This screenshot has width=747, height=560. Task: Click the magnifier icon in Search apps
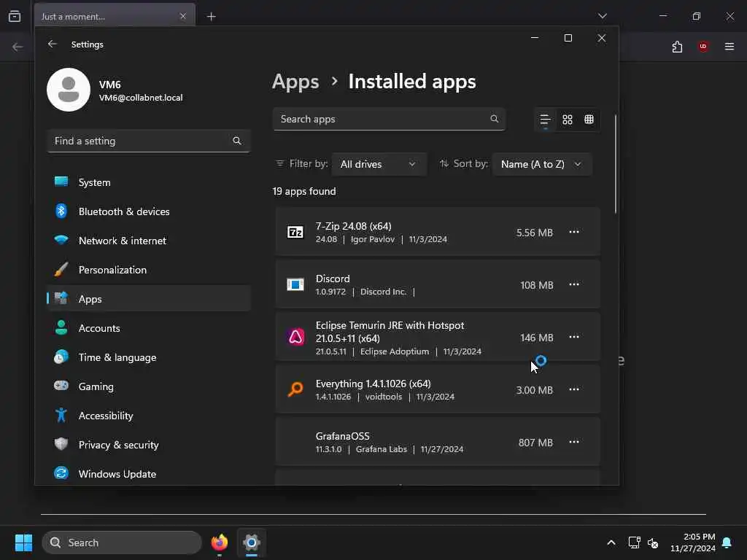[495, 119]
